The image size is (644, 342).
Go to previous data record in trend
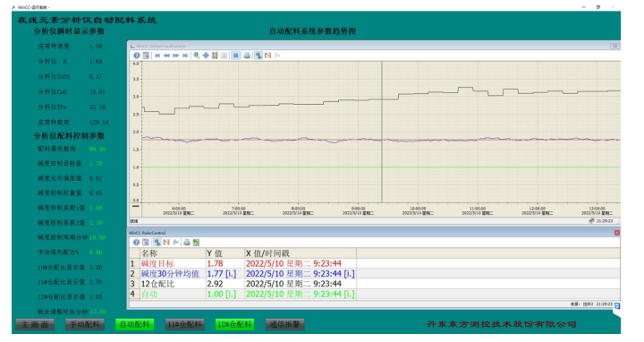[166, 56]
